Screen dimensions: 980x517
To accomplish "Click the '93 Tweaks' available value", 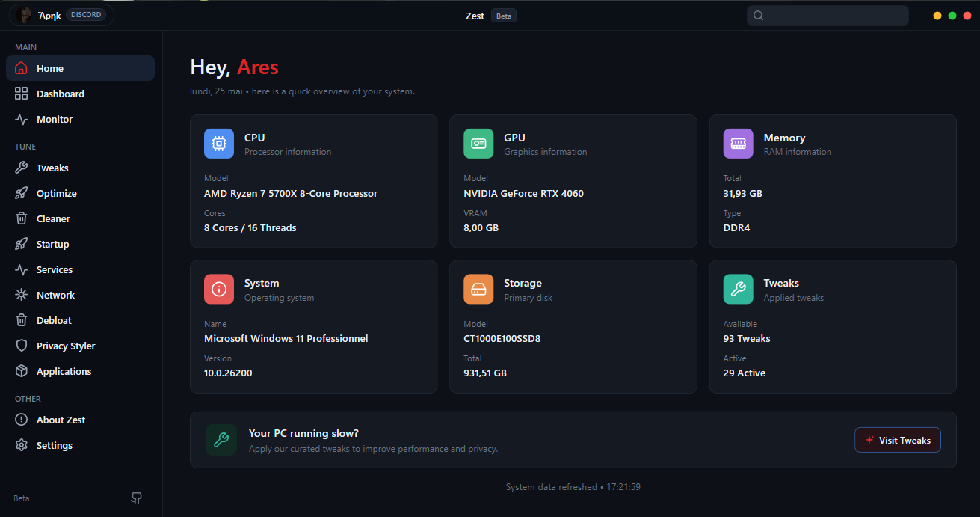I will coord(747,338).
